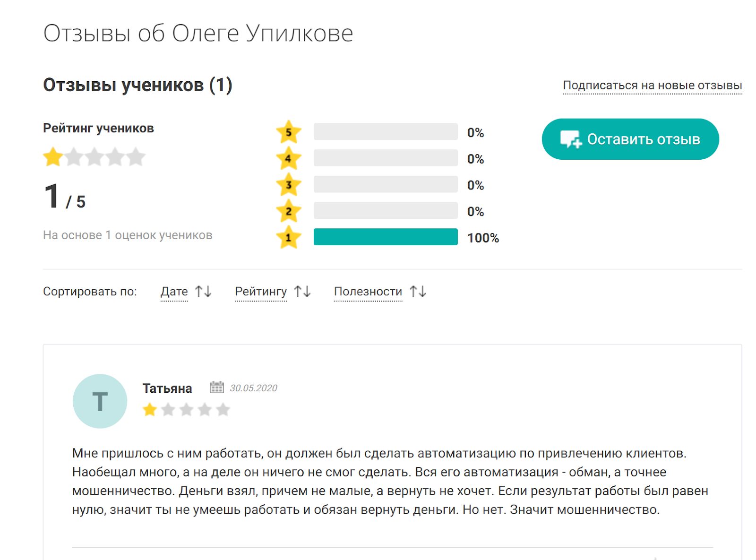Click the 1-star rating icon

288,237
